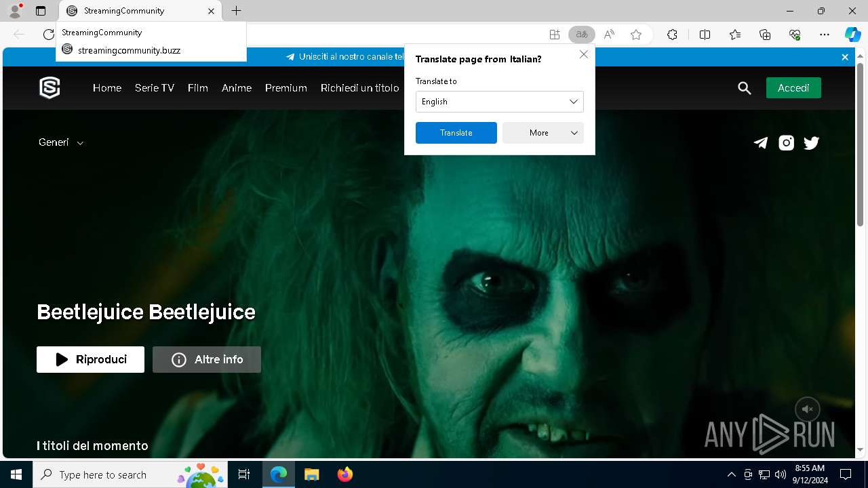Open the Instagram social icon
Screen dimensions: 868x488
click(786, 142)
